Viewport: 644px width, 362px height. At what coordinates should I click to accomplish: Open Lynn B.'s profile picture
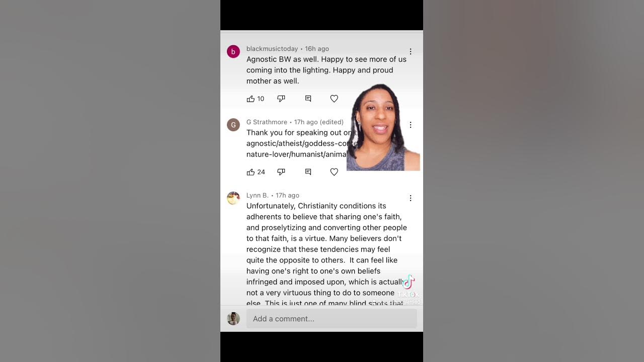233,198
